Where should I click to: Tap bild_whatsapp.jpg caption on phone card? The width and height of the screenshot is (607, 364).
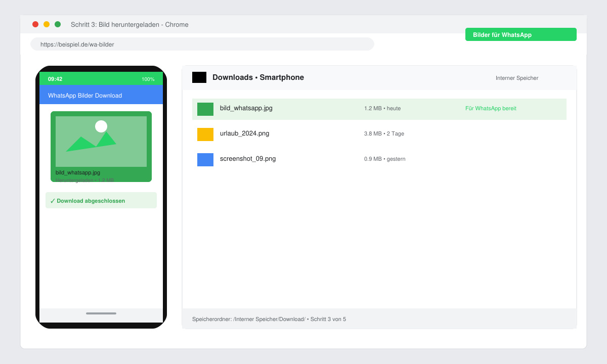[78, 172]
